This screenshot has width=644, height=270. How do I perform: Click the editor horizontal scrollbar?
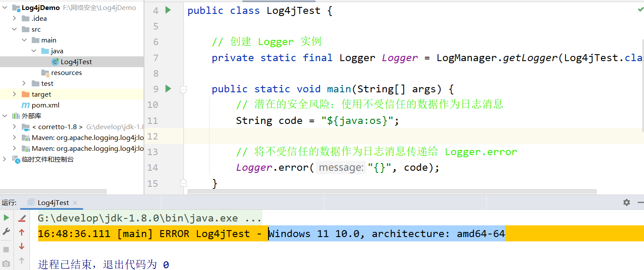pyautogui.click(x=392, y=192)
